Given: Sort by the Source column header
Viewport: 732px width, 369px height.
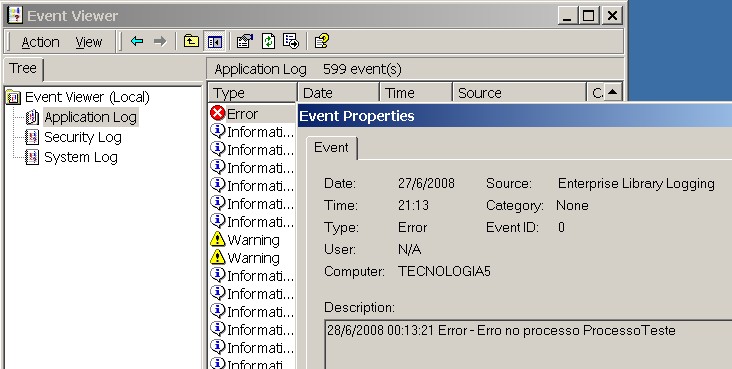Looking at the screenshot, I should click(x=519, y=93).
